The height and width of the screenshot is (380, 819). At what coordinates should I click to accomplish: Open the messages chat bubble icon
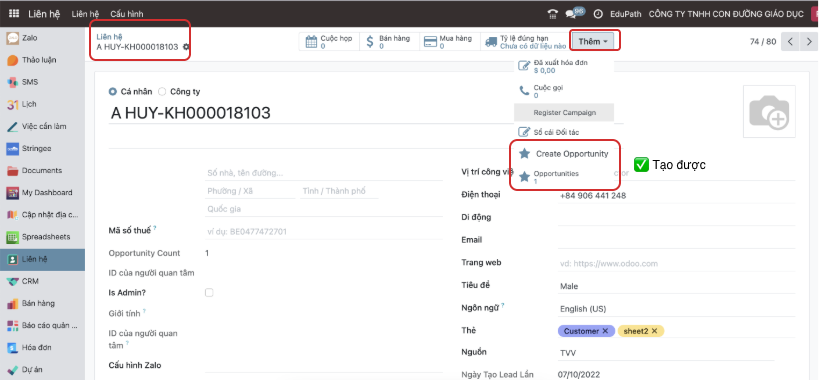(572, 14)
